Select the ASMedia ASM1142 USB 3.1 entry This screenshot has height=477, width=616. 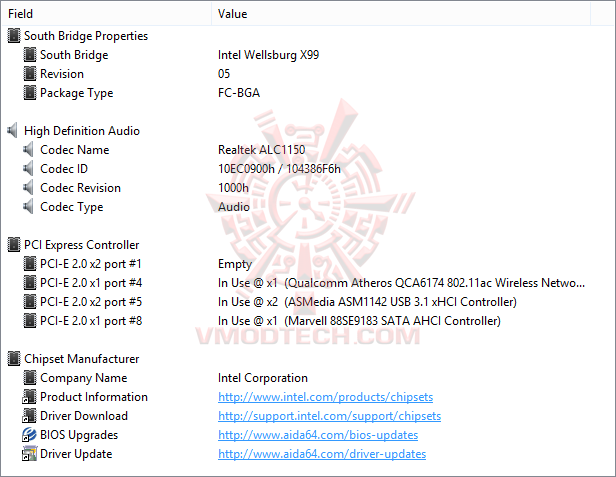(367, 302)
